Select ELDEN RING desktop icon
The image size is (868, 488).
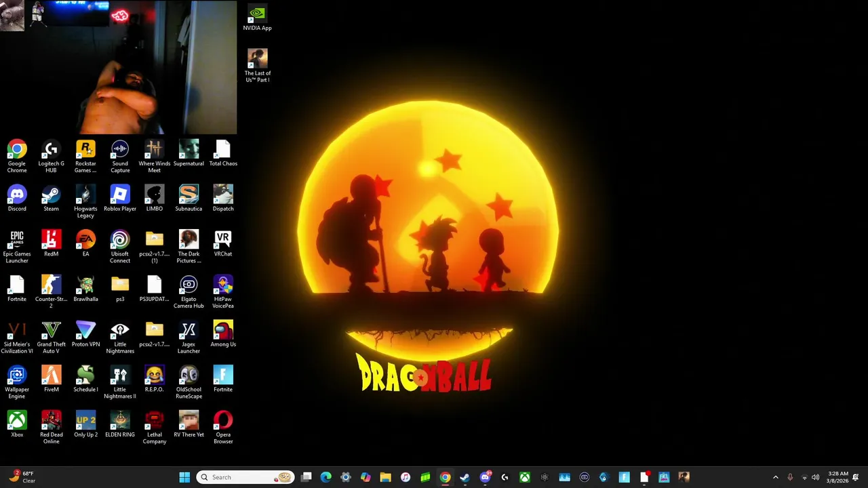(120, 425)
